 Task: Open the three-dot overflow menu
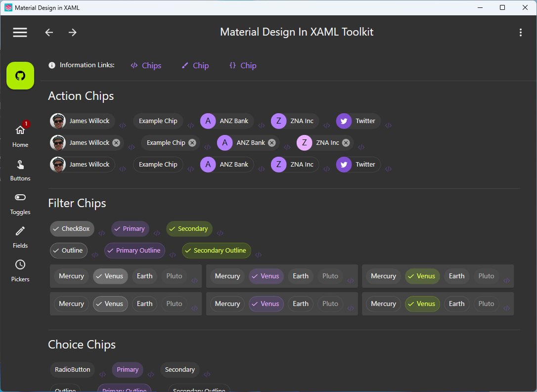point(521,32)
